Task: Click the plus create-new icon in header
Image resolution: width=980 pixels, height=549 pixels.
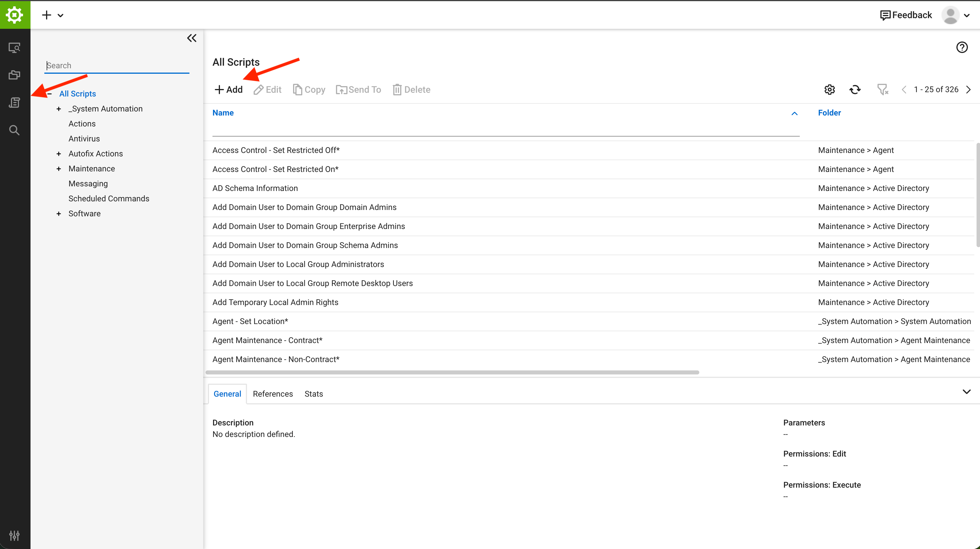Action: point(46,15)
